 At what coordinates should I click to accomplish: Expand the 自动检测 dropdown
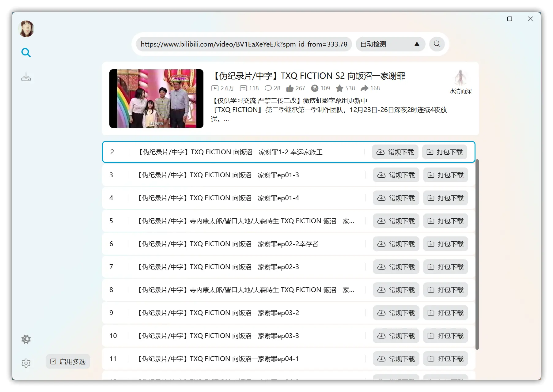point(390,44)
